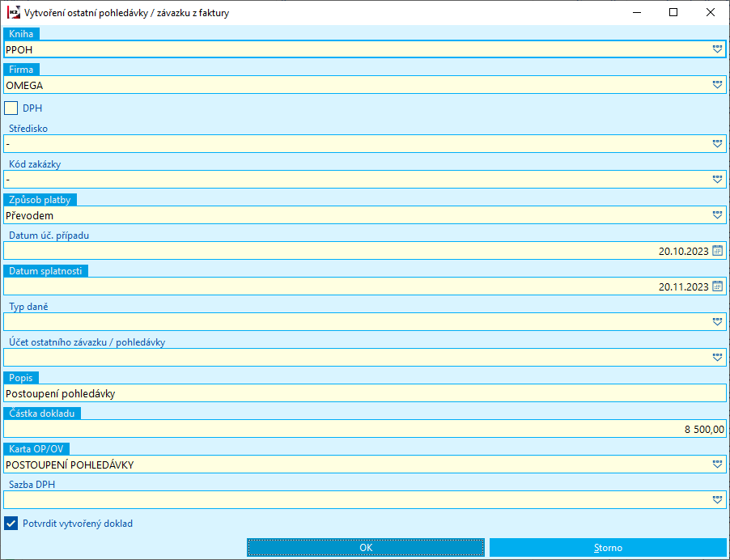Click the Středisko label
Screen dimensions: 730x560
pyautogui.click(x=28, y=129)
